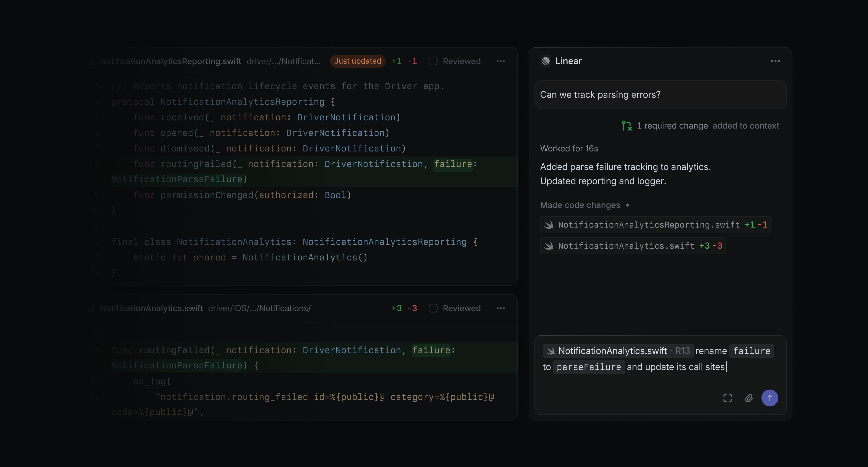868x467 pixels.
Task: Click driver/iOS/.../Notifications/ path text
Action: pyautogui.click(x=259, y=308)
